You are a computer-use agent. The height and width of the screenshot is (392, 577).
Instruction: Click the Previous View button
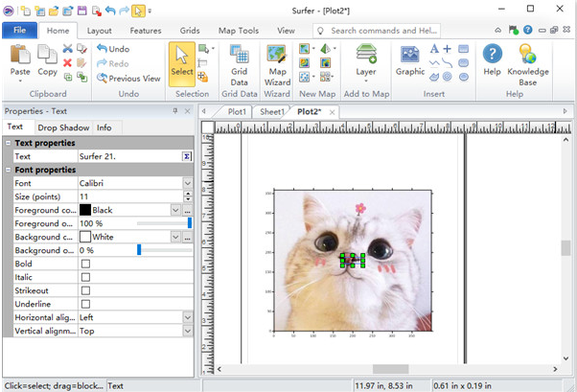[x=127, y=79]
